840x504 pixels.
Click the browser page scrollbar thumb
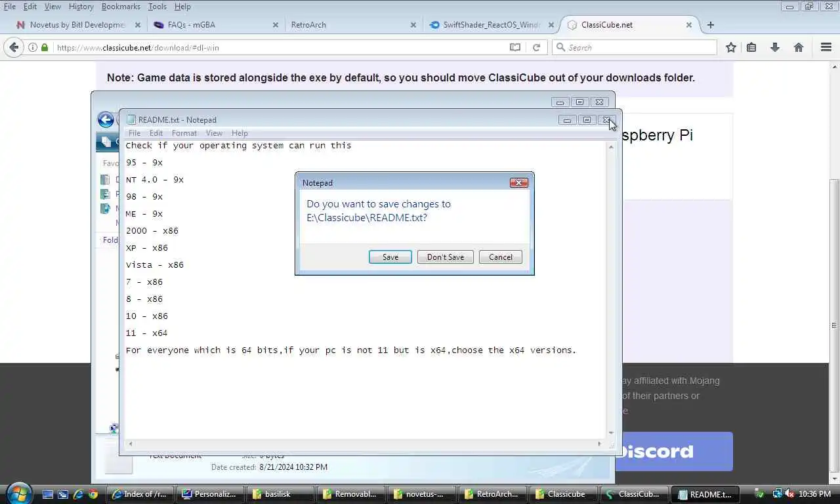(x=834, y=325)
